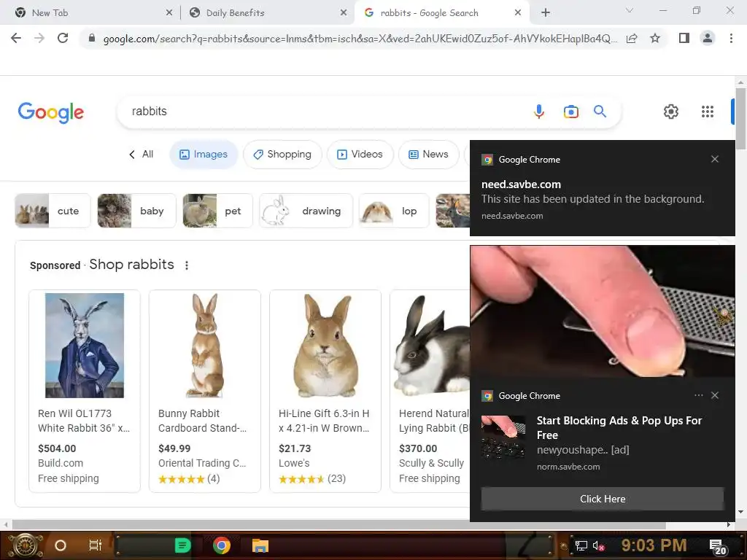Open ad notification options ellipsis
Screen dimensions: 747x560
(698, 395)
